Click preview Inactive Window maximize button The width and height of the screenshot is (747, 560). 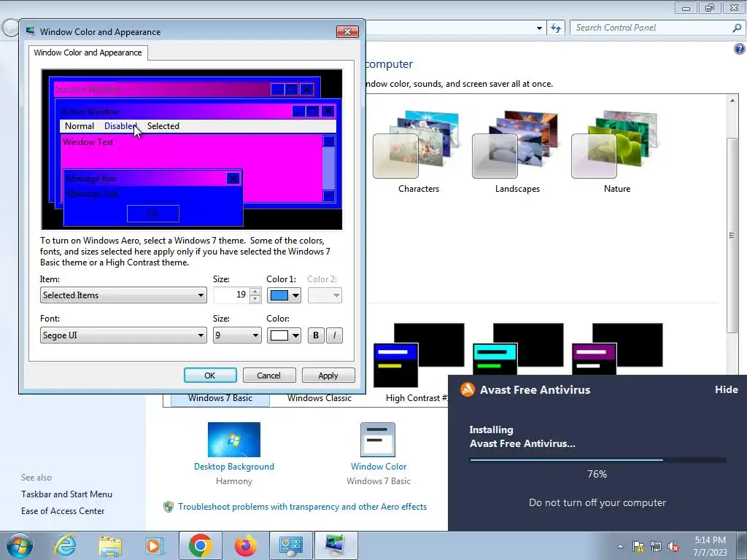click(x=292, y=89)
